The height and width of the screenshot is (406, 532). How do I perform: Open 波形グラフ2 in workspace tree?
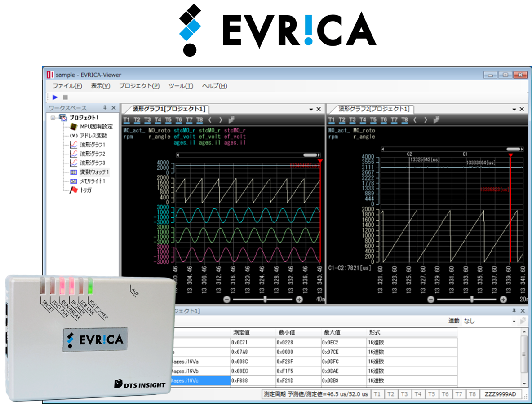point(92,154)
